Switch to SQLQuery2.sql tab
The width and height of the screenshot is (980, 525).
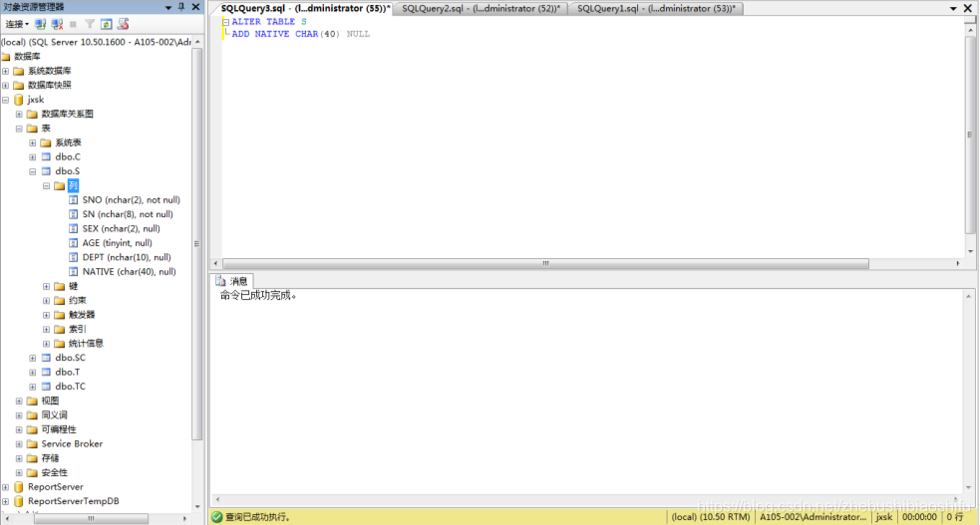tap(481, 9)
